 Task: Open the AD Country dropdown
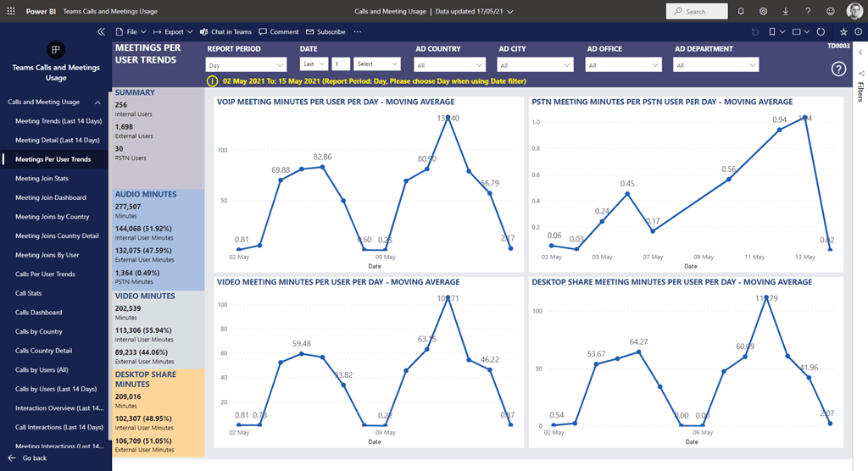(450, 64)
